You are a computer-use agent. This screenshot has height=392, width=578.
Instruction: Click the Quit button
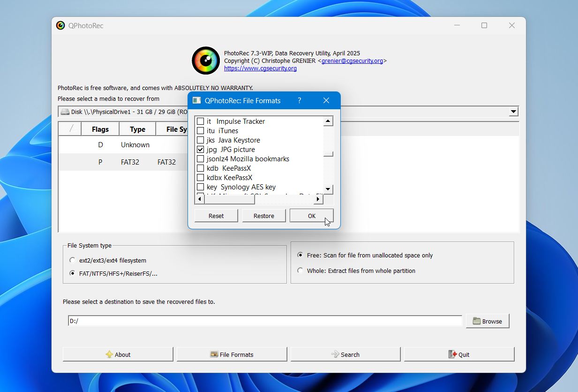point(459,354)
